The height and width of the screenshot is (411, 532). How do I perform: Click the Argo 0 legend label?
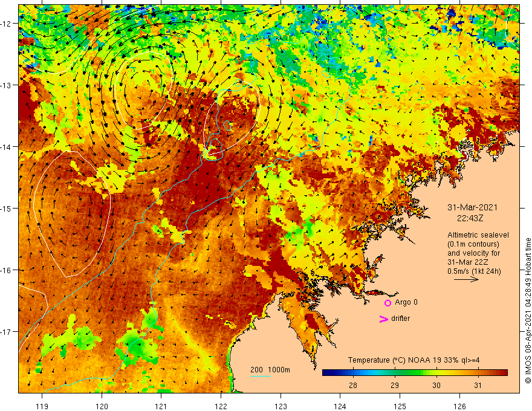pos(406,302)
